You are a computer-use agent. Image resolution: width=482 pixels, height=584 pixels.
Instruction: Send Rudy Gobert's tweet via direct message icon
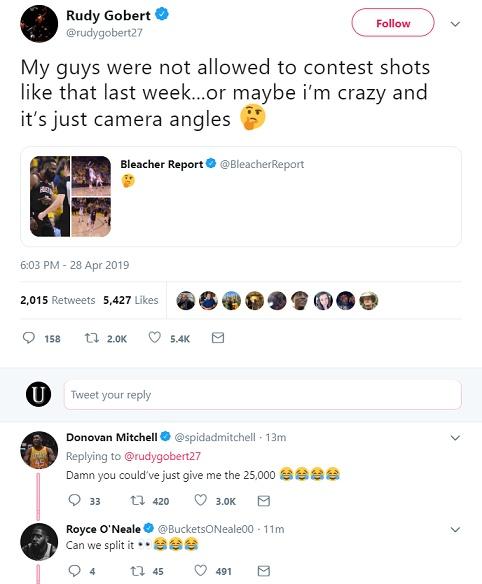tap(218, 338)
